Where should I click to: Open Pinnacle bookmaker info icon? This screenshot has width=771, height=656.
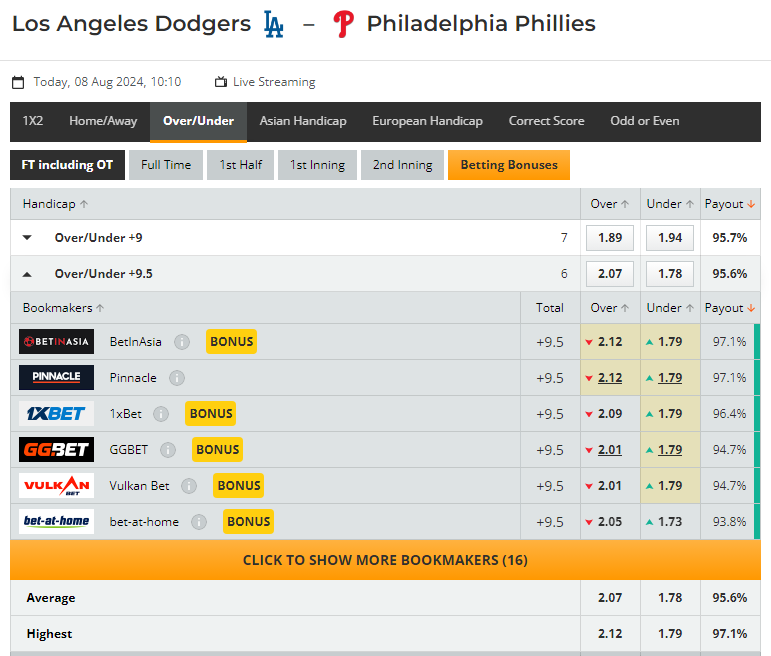point(177,378)
